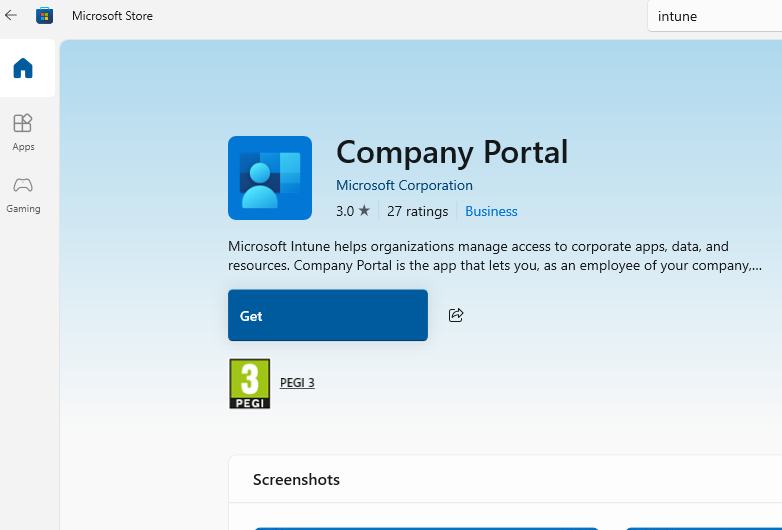The width and height of the screenshot is (782, 530).
Task: View the 27 ratings details
Action: click(417, 211)
